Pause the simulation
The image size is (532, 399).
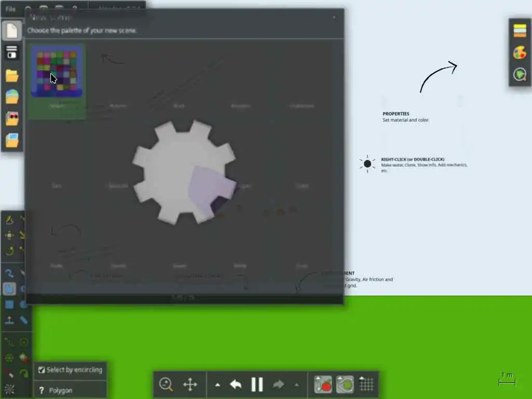tap(257, 384)
